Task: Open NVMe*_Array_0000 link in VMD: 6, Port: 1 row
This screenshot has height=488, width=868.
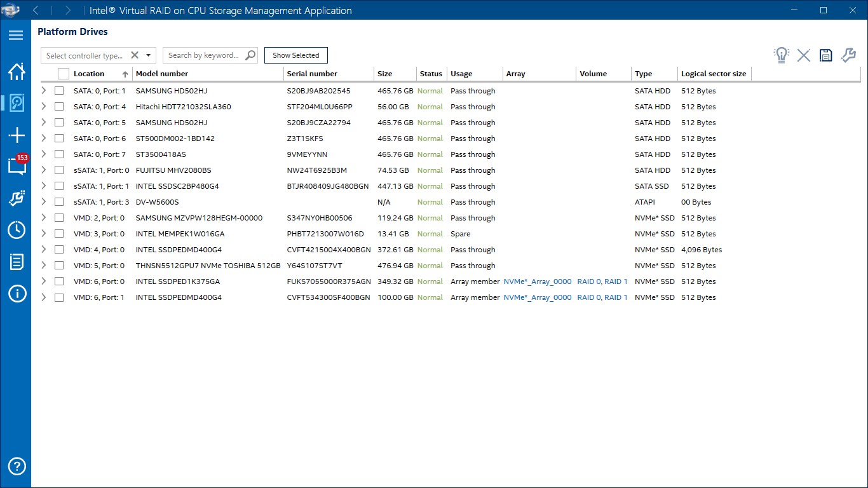Action: [538, 297]
